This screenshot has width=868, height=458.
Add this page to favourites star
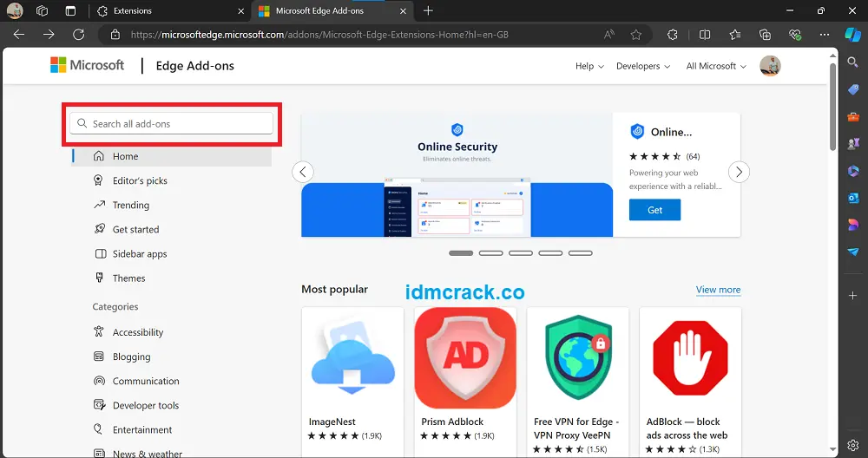tap(636, 35)
